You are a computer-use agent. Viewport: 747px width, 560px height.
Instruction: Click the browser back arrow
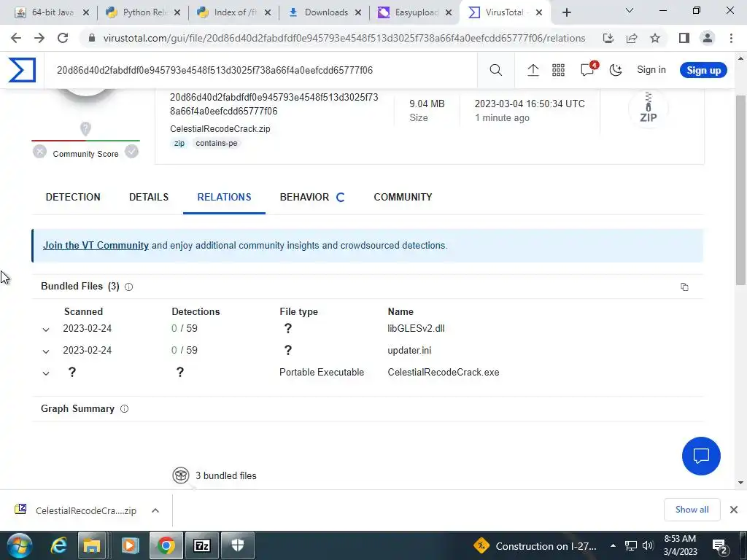coord(16,38)
